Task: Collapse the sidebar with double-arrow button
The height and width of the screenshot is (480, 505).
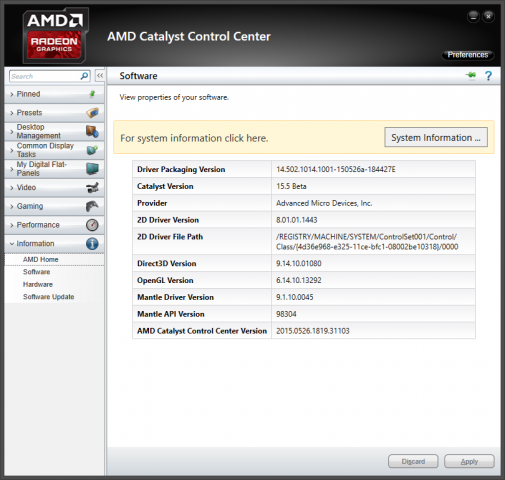Action: (x=100, y=76)
